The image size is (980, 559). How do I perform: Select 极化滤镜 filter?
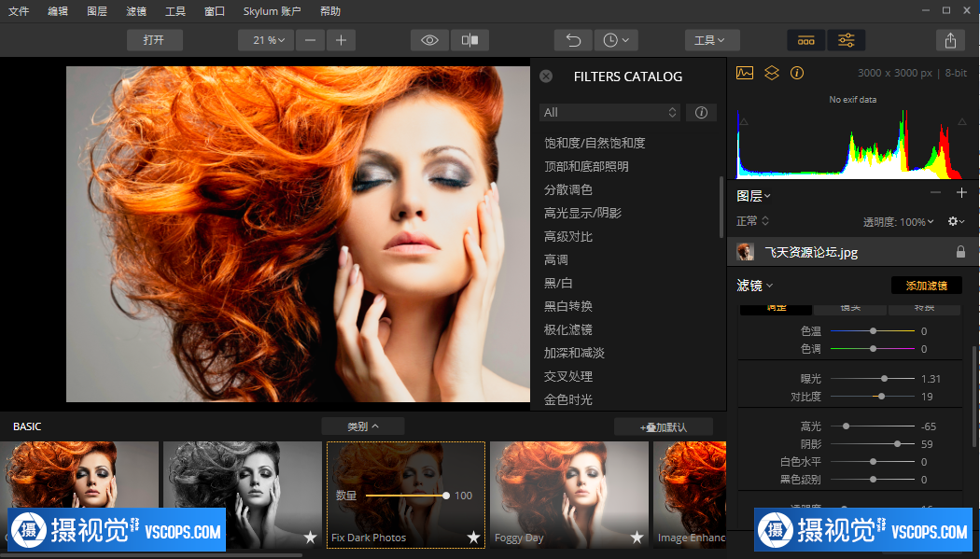click(568, 329)
